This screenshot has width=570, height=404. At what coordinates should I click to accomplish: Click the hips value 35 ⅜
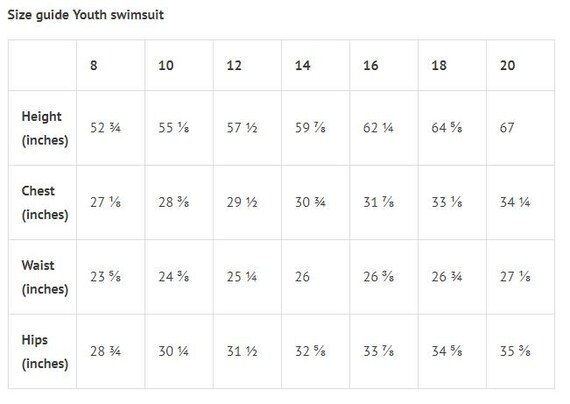[x=515, y=351]
